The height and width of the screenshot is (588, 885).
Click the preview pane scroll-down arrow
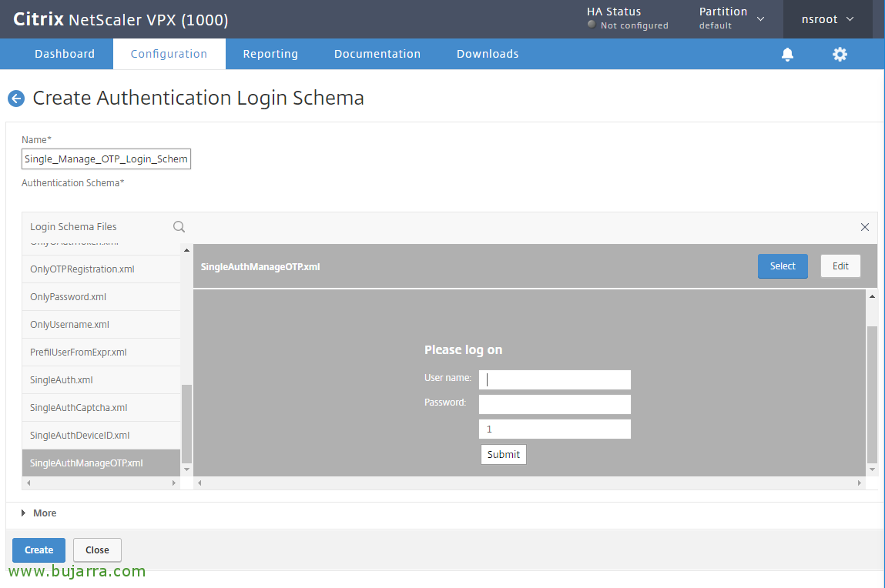click(872, 469)
